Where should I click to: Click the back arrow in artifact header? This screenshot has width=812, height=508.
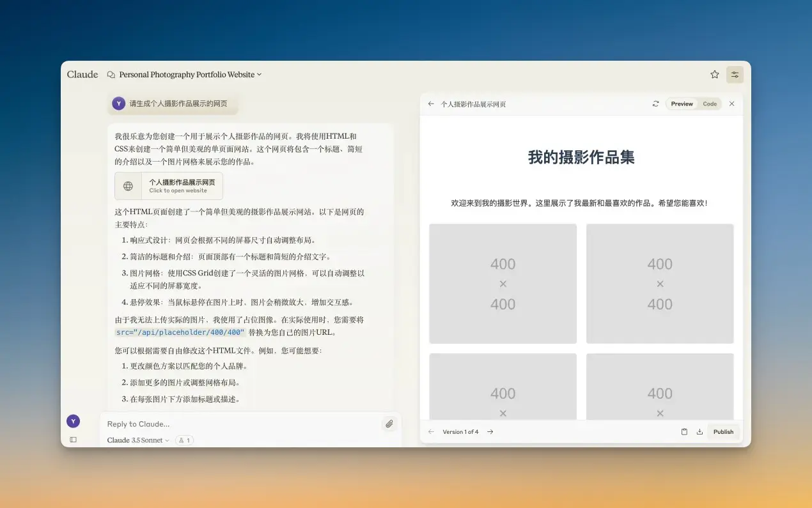coord(431,104)
